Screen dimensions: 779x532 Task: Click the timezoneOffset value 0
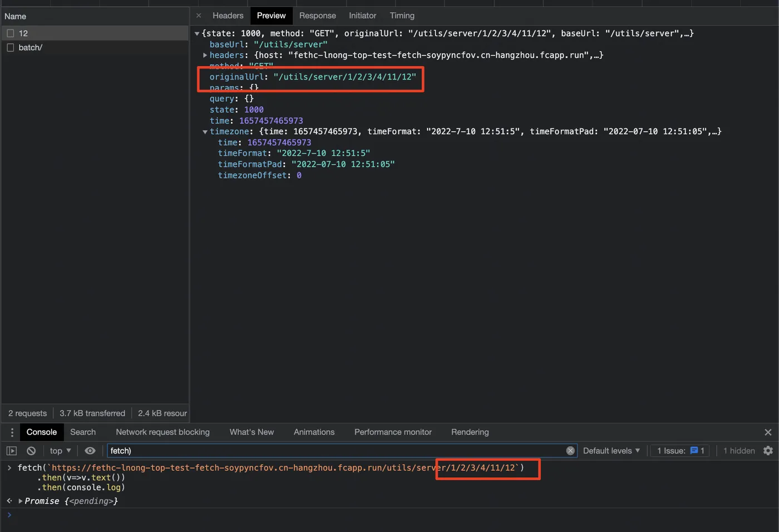pos(299,175)
